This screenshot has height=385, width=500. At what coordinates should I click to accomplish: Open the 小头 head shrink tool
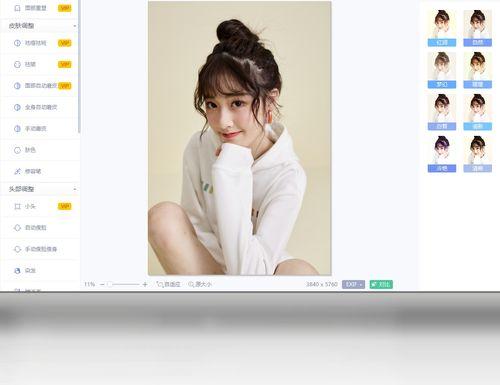tap(40, 206)
